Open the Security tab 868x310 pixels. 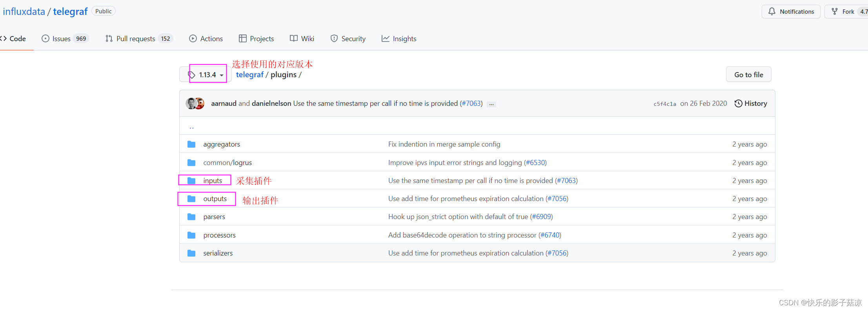click(x=348, y=38)
